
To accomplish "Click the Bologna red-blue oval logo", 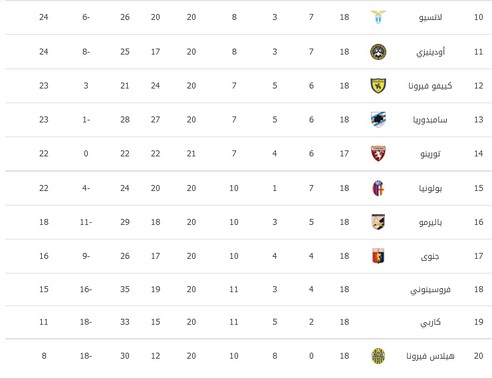I will point(378,188).
